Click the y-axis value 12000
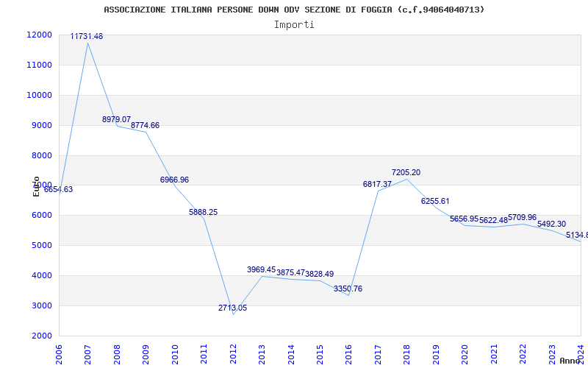 pos(39,35)
